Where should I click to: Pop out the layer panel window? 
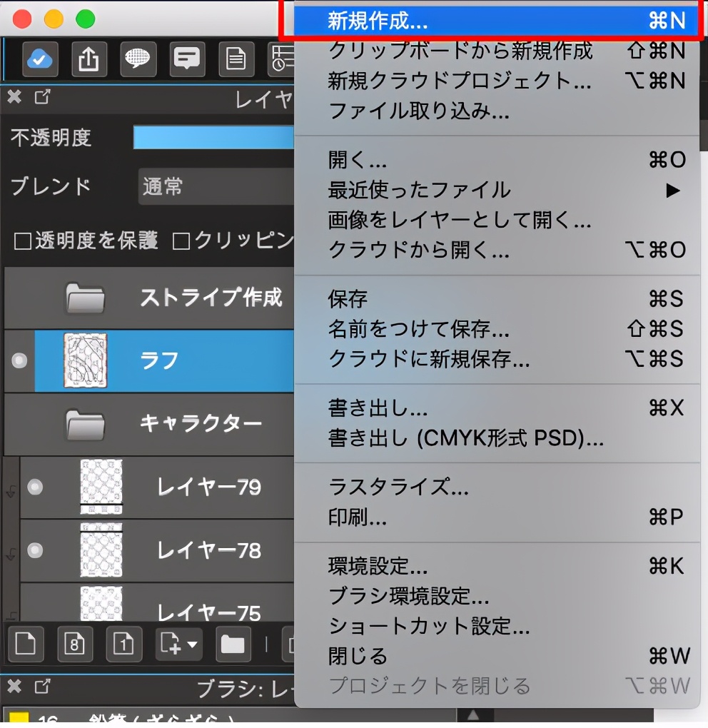42,98
